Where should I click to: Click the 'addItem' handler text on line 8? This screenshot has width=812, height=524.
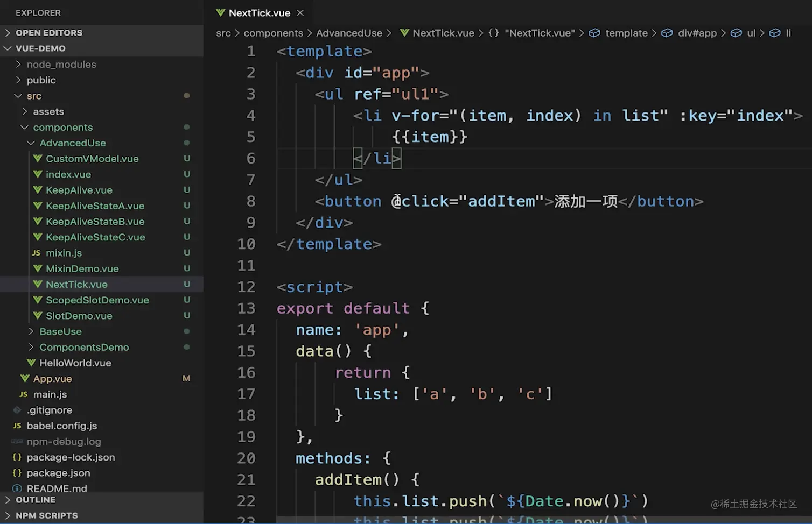click(x=502, y=201)
